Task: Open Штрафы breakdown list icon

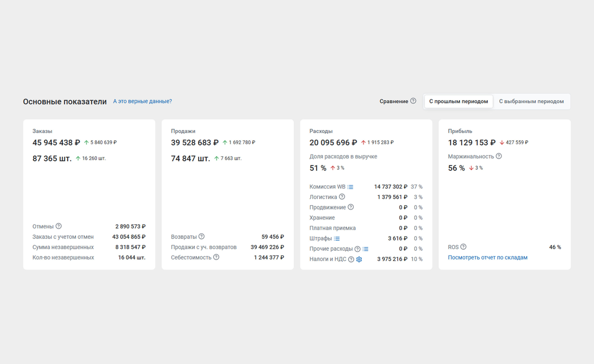Action: [337, 239]
